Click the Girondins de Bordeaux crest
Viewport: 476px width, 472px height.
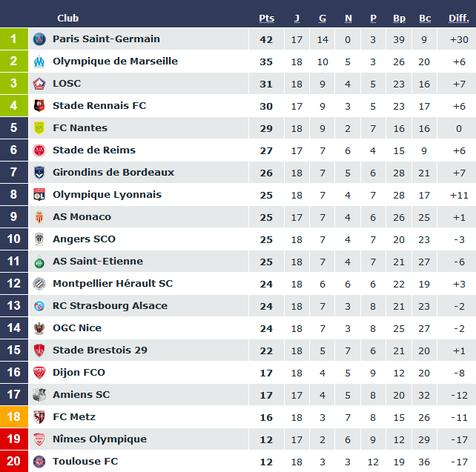(x=39, y=173)
